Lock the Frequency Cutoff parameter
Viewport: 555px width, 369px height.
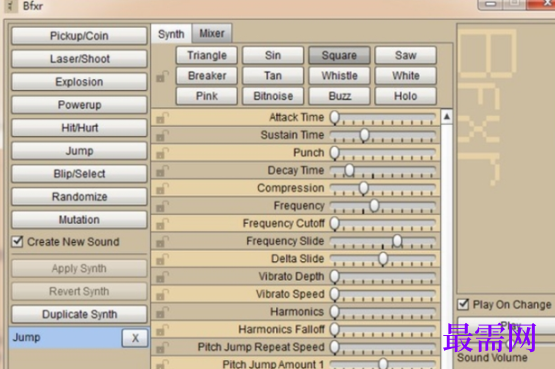click(162, 224)
